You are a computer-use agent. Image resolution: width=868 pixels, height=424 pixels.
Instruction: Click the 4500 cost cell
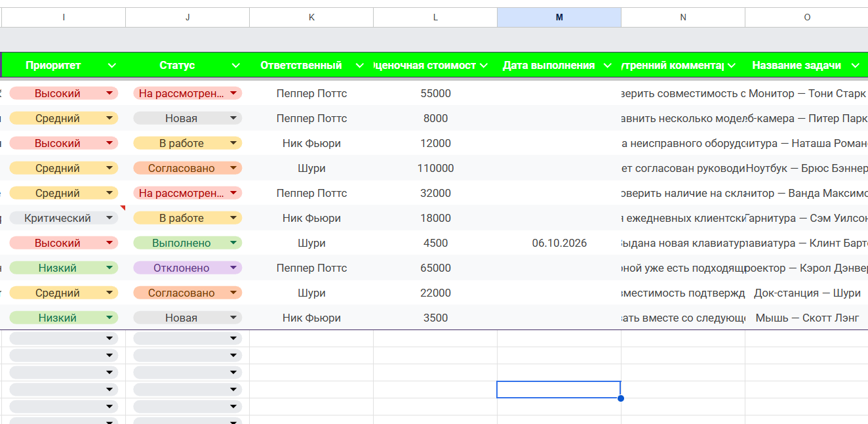435,244
